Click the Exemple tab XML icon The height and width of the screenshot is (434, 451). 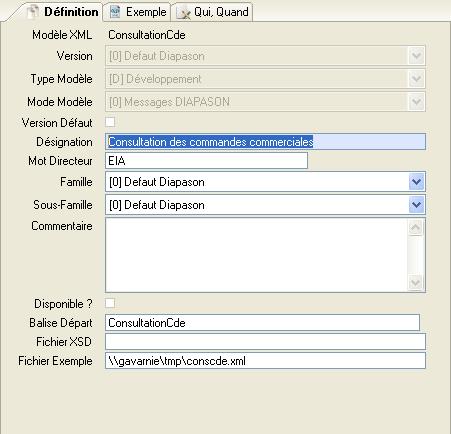[x=115, y=12]
